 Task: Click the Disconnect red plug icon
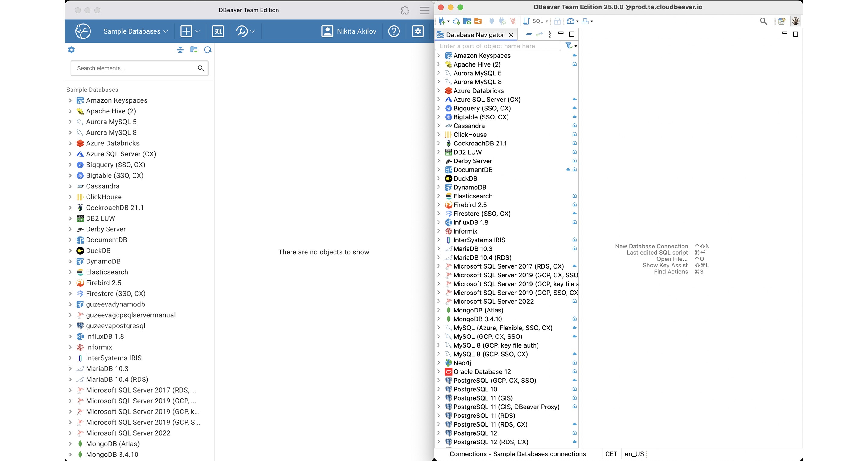click(x=513, y=21)
